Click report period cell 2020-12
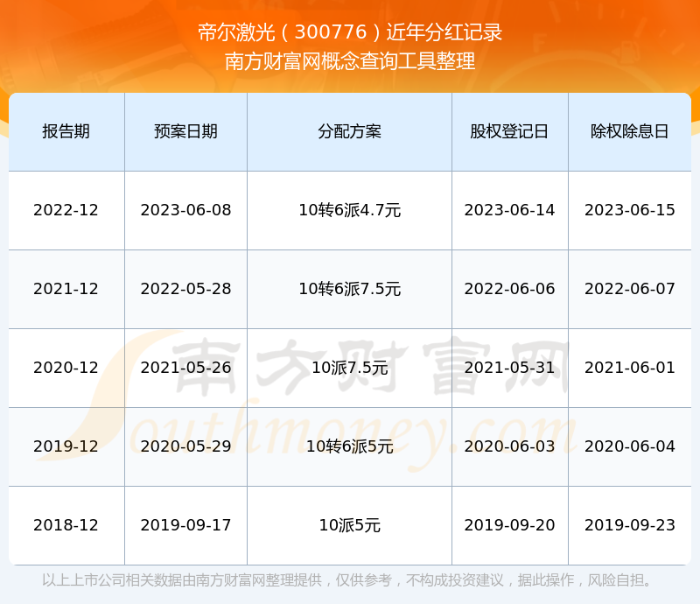The width and height of the screenshot is (700, 604). [x=66, y=368]
